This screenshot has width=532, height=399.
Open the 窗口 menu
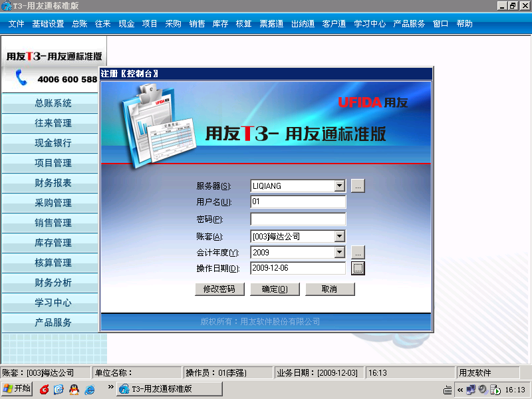point(440,24)
